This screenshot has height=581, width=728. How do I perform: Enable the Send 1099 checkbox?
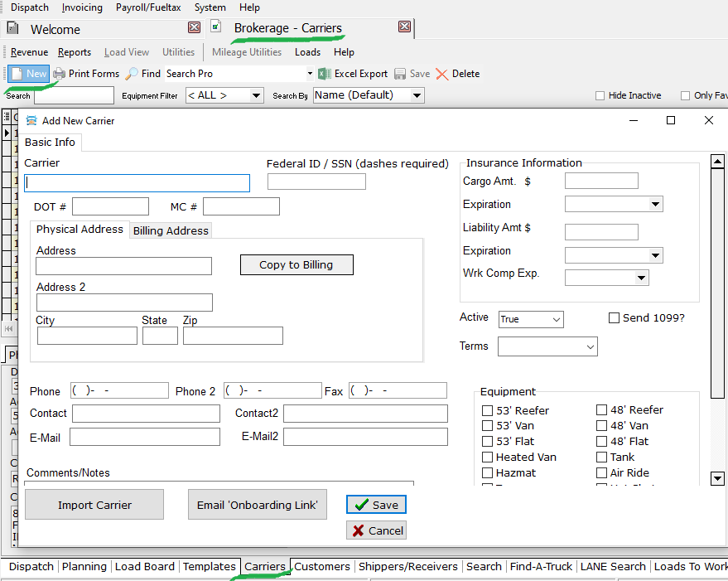(x=614, y=318)
